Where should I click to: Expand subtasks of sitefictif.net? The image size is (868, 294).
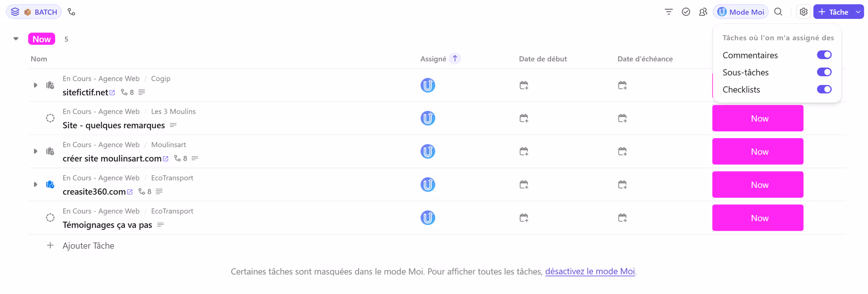click(35, 85)
